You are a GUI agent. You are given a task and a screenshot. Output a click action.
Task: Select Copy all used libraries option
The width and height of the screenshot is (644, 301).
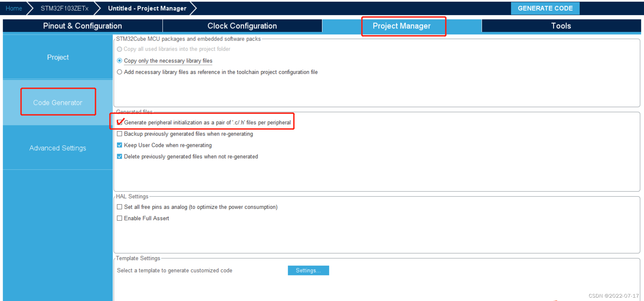[x=119, y=49]
